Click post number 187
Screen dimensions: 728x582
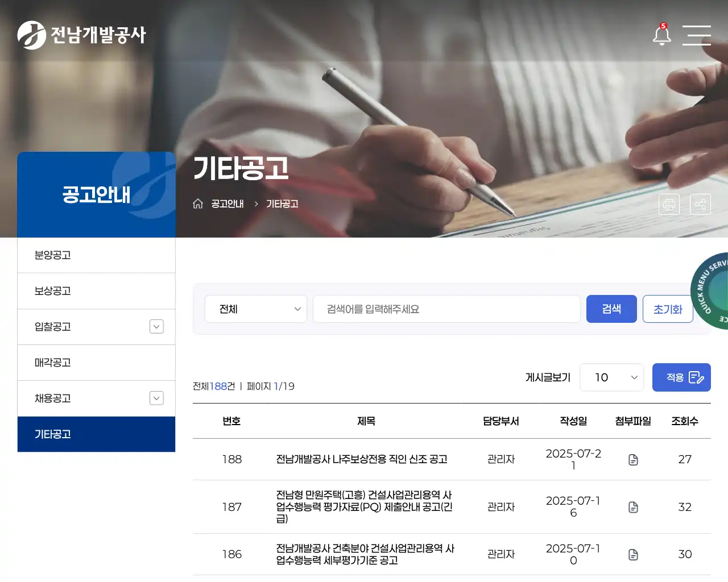(x=231, y=507)
